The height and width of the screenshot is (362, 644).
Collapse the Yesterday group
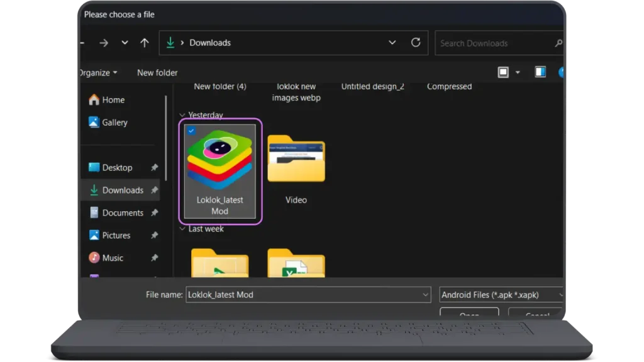(x=183, y=116)
